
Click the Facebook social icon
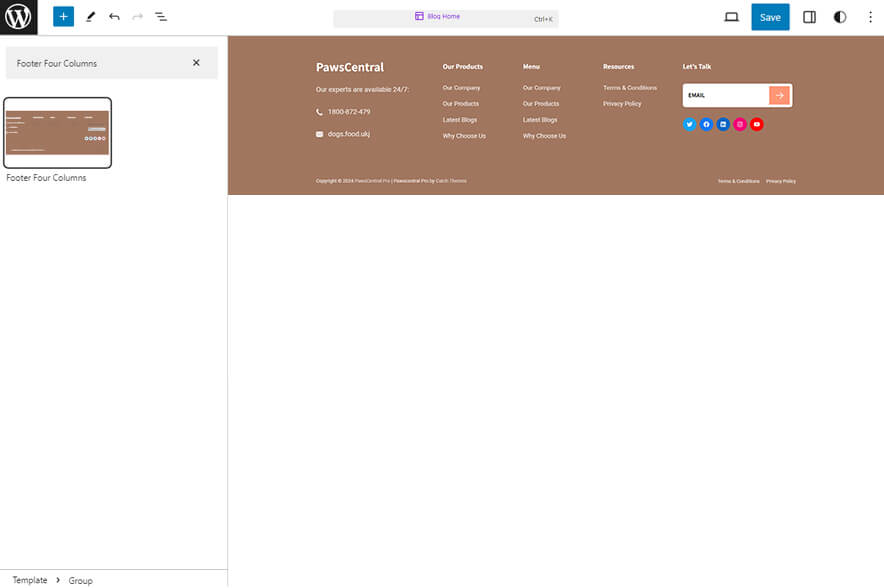[706, 124]
